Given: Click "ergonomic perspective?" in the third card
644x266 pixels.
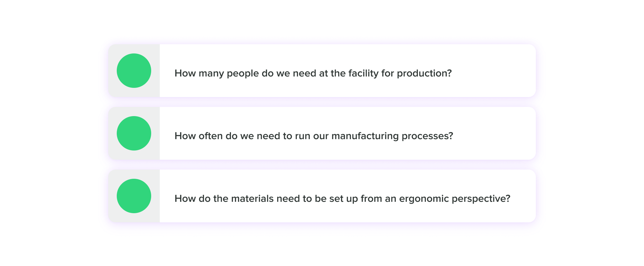Looking at the screenshot, I should (455, 199).
